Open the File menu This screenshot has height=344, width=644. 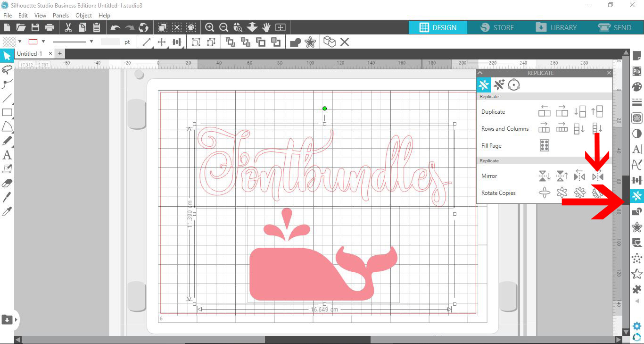[x=7, y=16]
